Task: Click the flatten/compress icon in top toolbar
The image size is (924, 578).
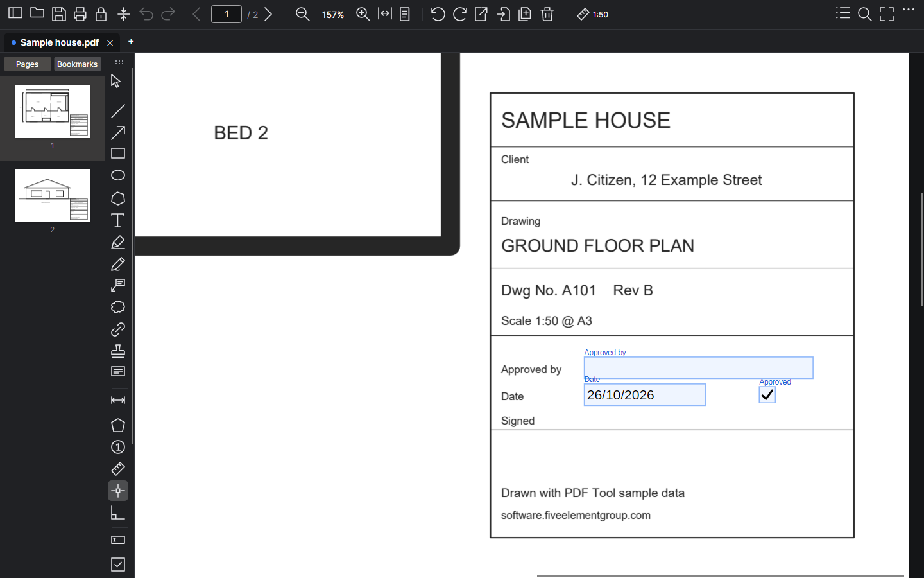Action: [x=124, y=13]
